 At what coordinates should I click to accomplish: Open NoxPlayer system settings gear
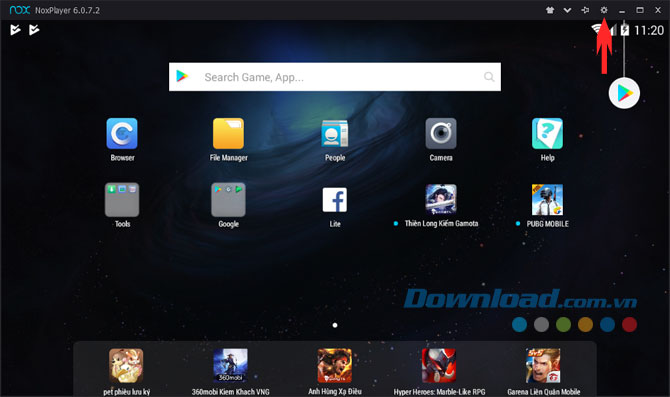point(604,10)
